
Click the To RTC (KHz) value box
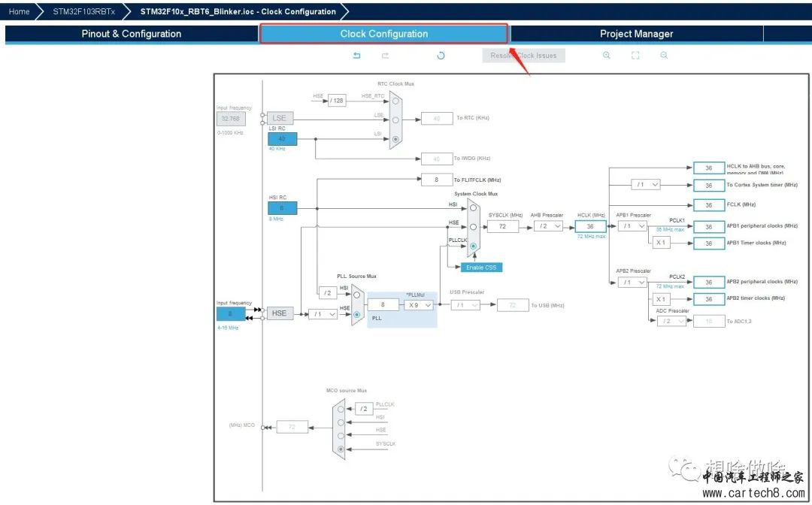[x=437, y=119]
